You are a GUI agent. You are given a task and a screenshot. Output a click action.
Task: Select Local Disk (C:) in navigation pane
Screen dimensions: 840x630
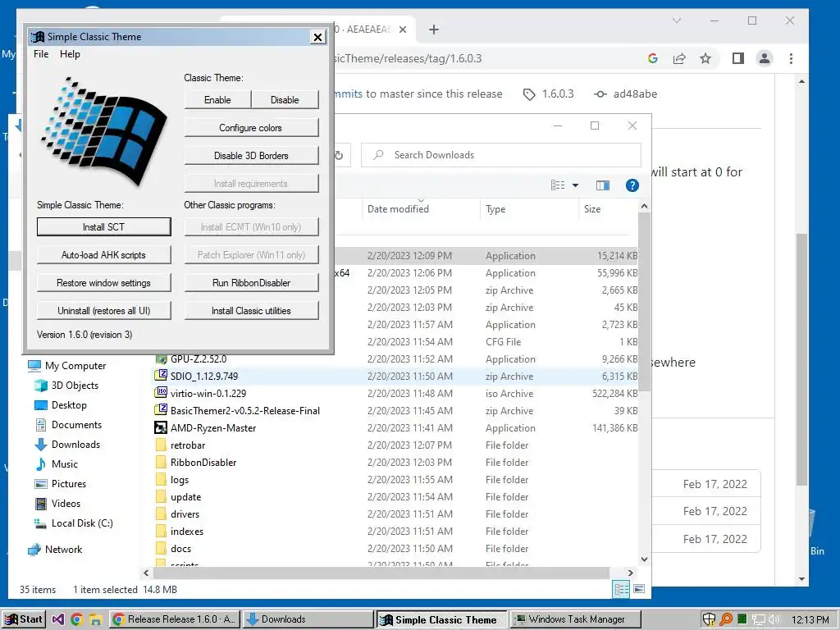point(82,523)
